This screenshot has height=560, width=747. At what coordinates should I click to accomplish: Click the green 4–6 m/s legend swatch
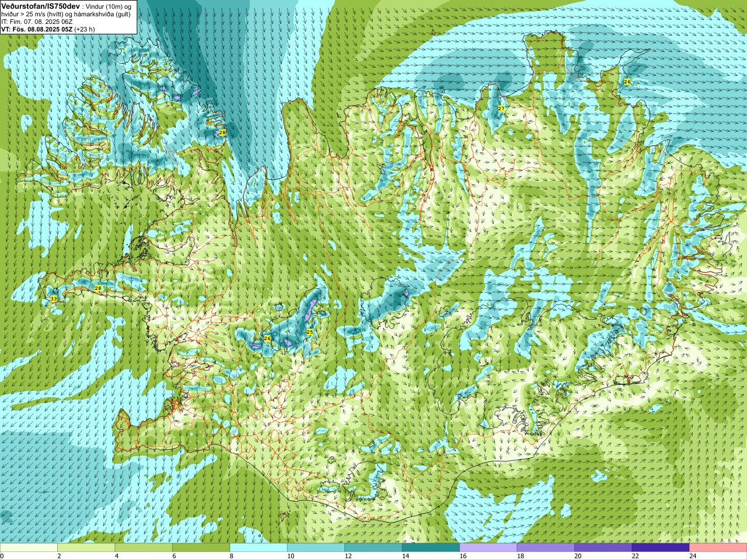144,548
